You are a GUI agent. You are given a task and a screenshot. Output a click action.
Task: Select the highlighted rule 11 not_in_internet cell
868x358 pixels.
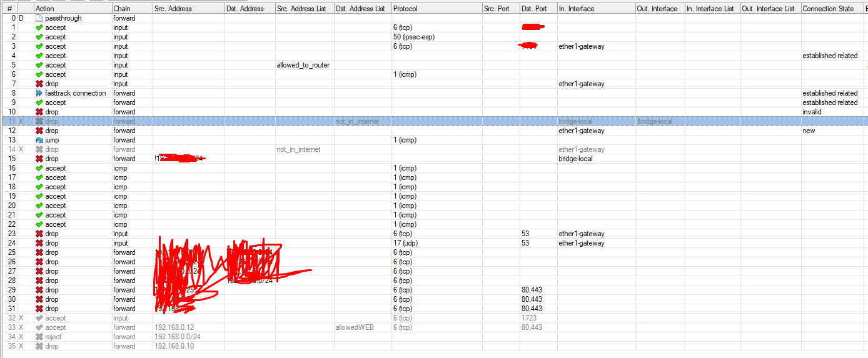(357, 121)
